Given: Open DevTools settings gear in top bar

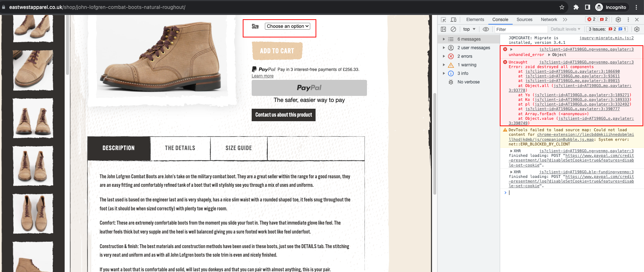Looking at the screenshot, I should pos(618,20).
